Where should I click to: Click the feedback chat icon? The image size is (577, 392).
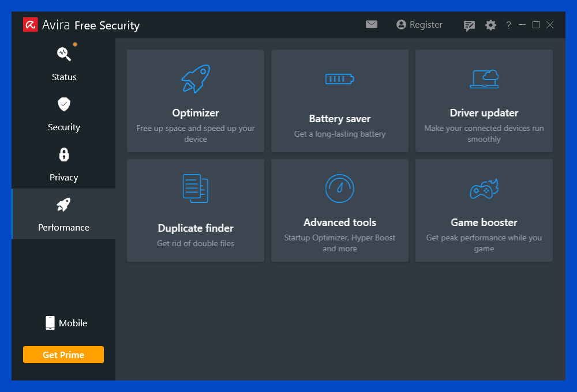[469, 25]
